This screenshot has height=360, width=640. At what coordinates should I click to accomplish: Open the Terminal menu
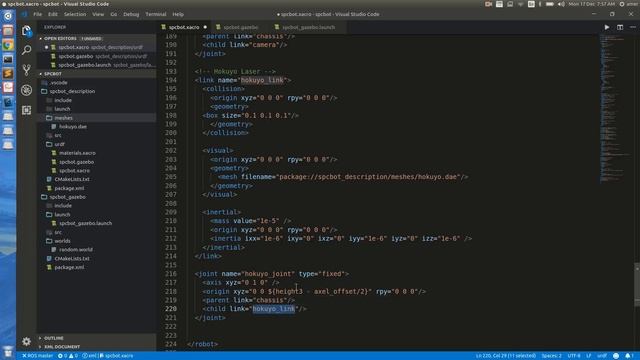tap(156, 14)
